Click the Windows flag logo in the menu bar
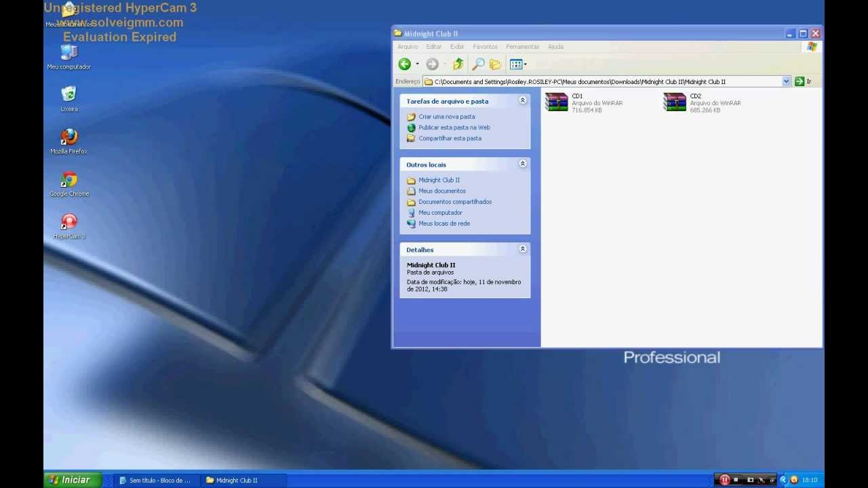Viewport: 868px width, 488px height. (812, 47)
